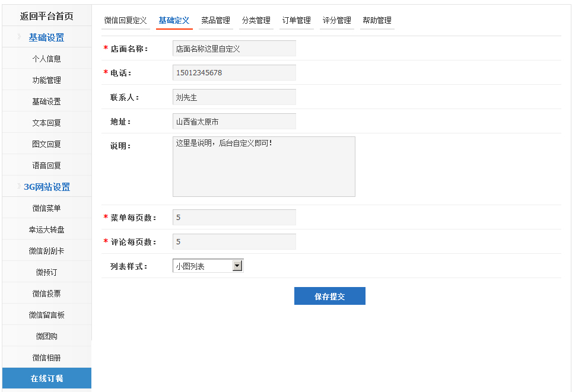This screenshot has height=392, width=572.
Task: Click into the 说明 text area
Action: pos(263,167)
